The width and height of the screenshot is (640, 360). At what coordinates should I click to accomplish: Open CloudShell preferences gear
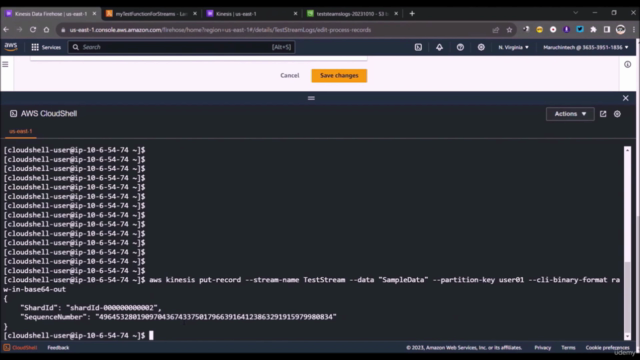pos(617,114)
